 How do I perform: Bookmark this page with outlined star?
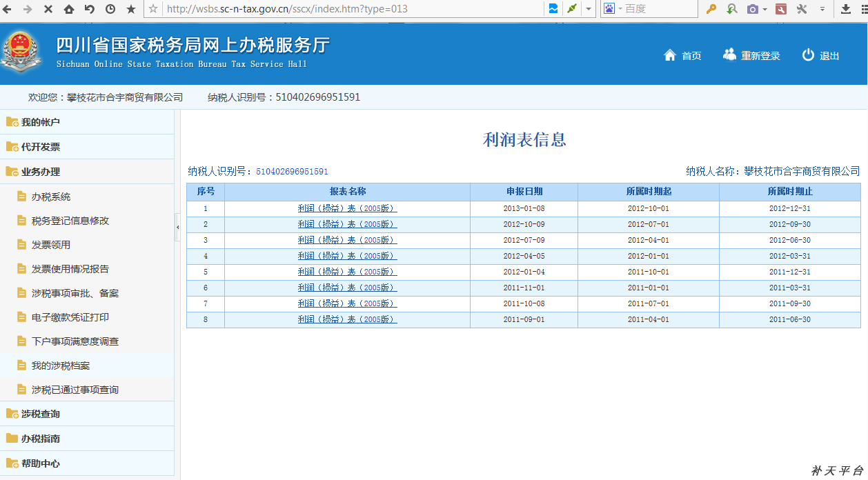coord(153,9)
